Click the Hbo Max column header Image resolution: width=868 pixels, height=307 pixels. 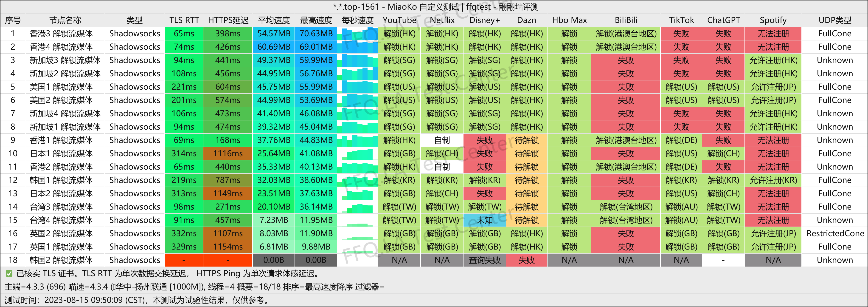click(570, 20)
